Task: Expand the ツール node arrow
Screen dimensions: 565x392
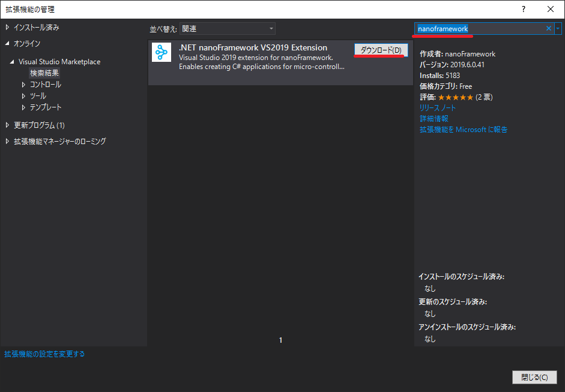Action: click(x=23, y=96)
